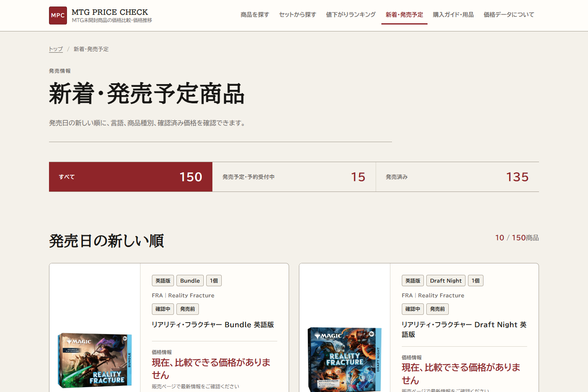Click the Bundle type tag

(x=190, y=281)
